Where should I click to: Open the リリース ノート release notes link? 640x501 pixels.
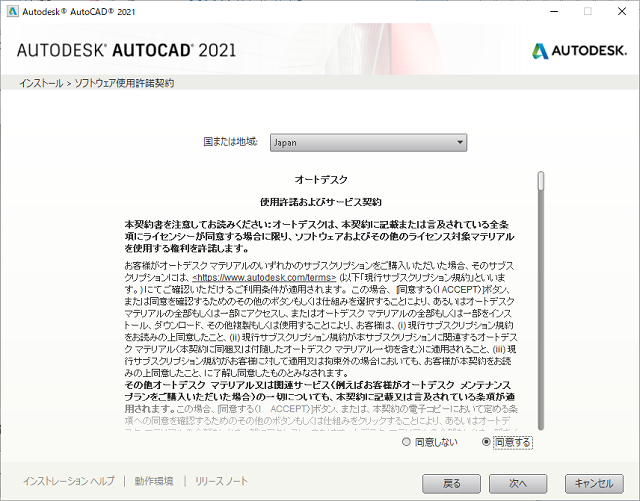pyautogui.click(x=221, y=481)
